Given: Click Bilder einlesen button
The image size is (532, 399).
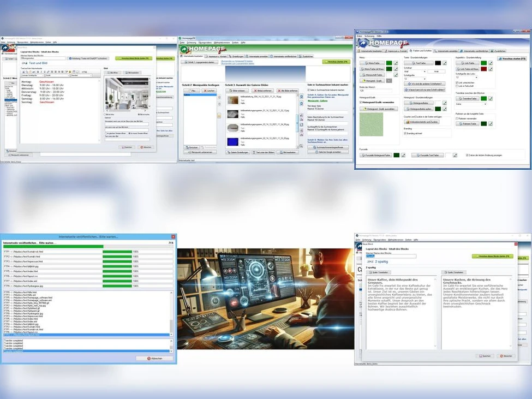Looking at the screenshot, I should point(237,91).
